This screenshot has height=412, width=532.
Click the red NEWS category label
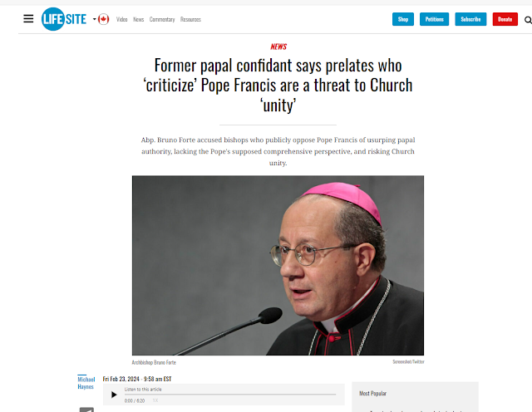pos(278,47)
